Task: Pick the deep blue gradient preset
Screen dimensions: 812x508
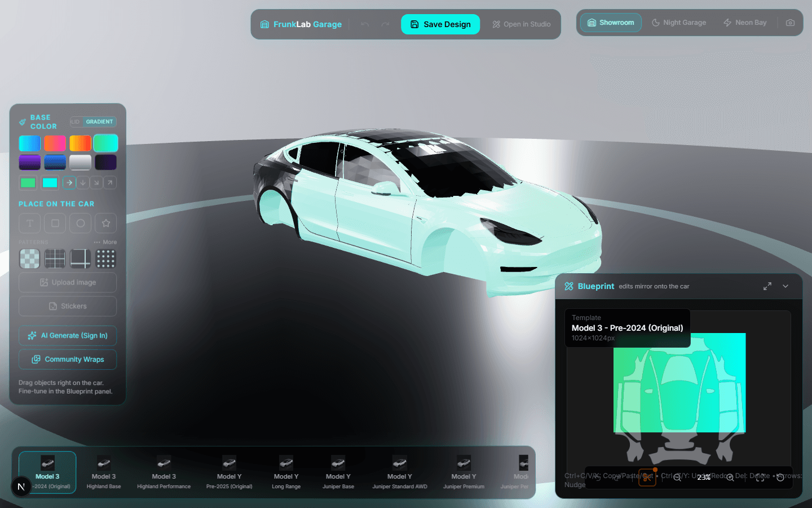Action: [x=55, y=163]
